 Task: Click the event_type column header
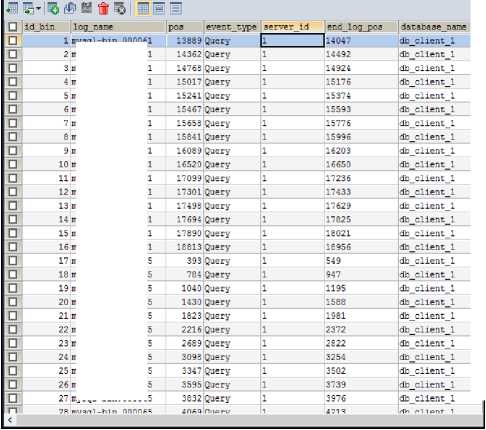click(232, 27)
